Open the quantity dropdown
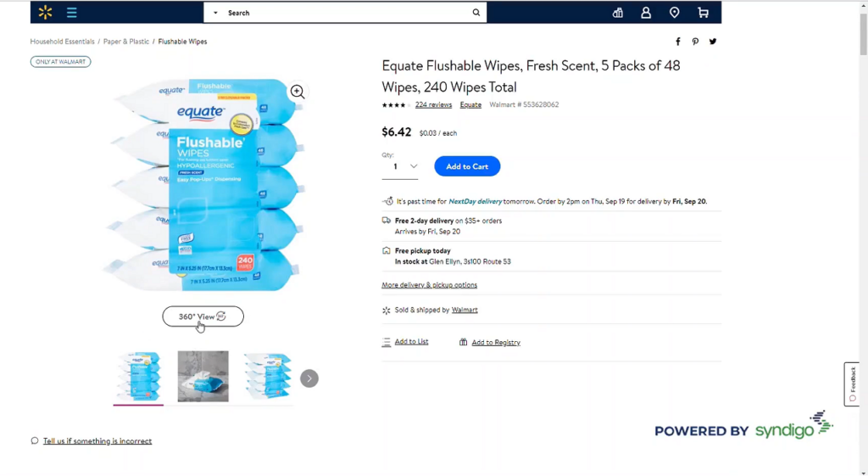The height and width of the screenshot is (476, 868). [400, 166]
